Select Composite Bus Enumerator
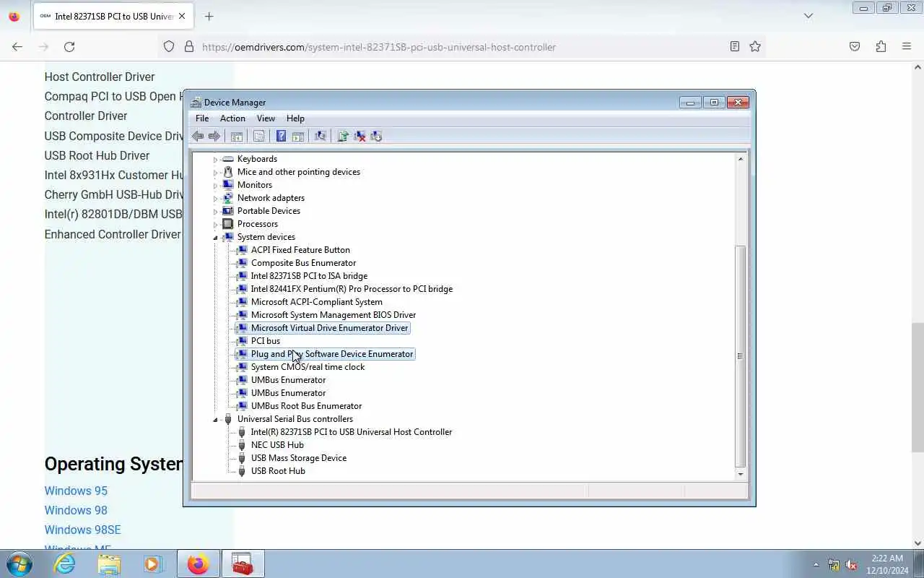 (303, 263)
